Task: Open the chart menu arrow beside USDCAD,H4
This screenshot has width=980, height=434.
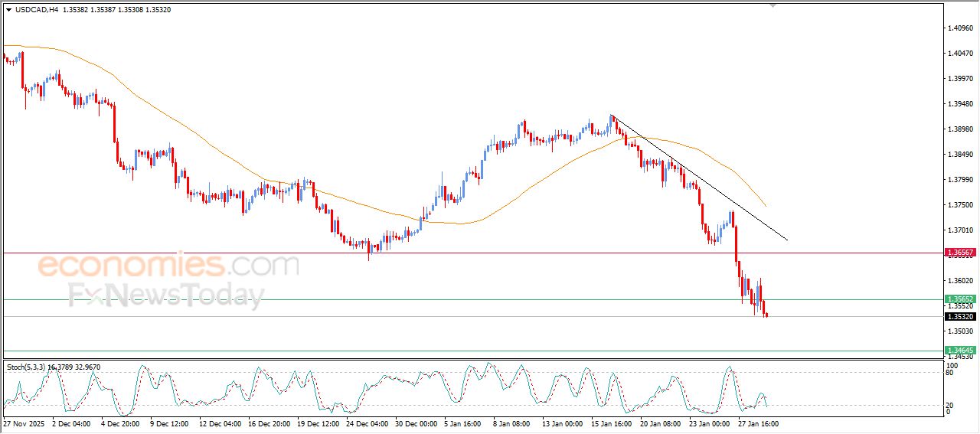Action: [x=9, y=10]
